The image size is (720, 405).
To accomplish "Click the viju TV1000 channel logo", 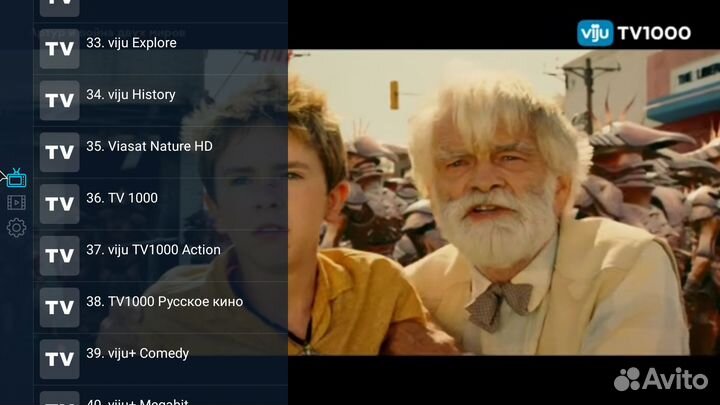I will coord(633,32).
